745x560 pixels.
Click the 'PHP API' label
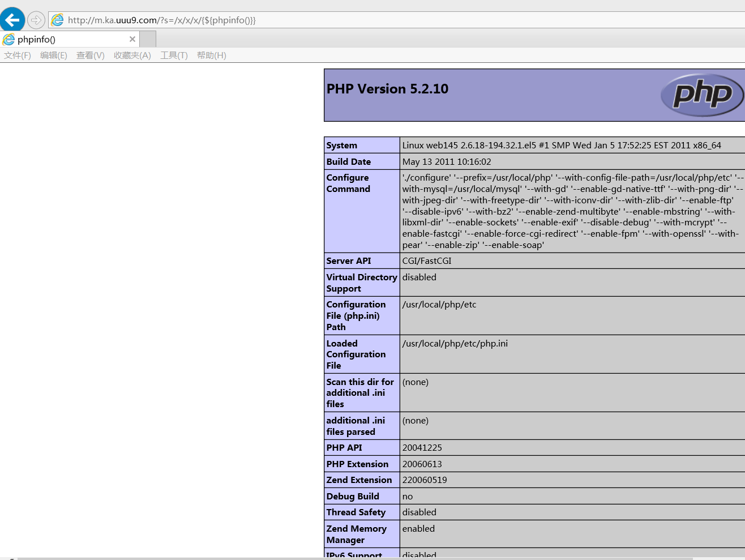click(x=344, y=448)
